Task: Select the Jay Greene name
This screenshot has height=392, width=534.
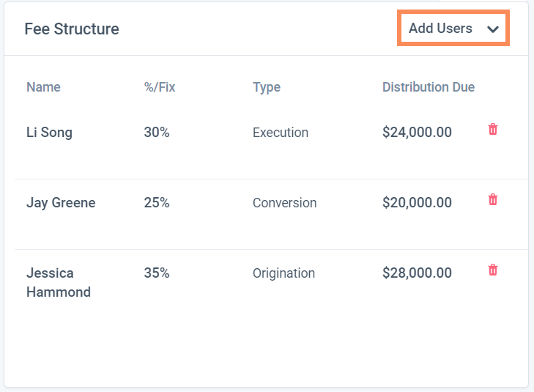Action: tap(61, 203)
